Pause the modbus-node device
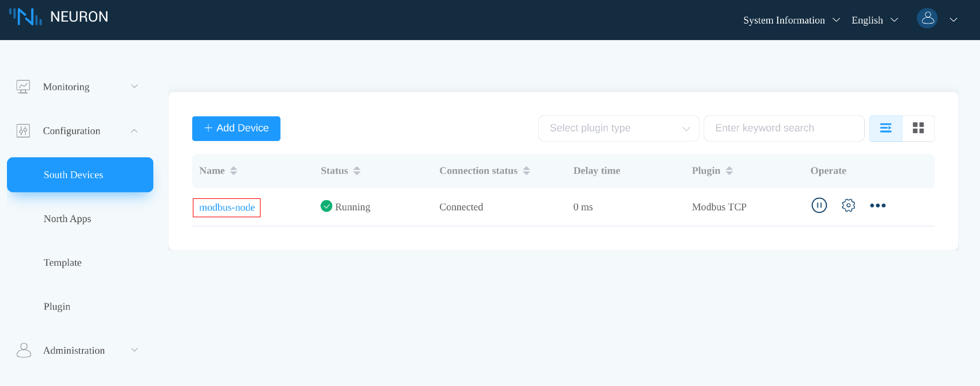 pyautogui.click(x=819, y=205)
